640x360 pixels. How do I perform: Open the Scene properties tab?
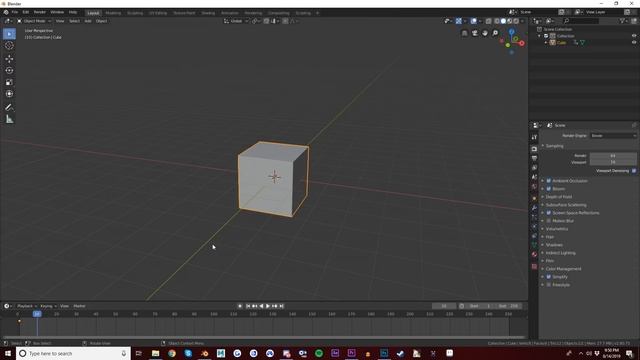(x=534, y=177)
